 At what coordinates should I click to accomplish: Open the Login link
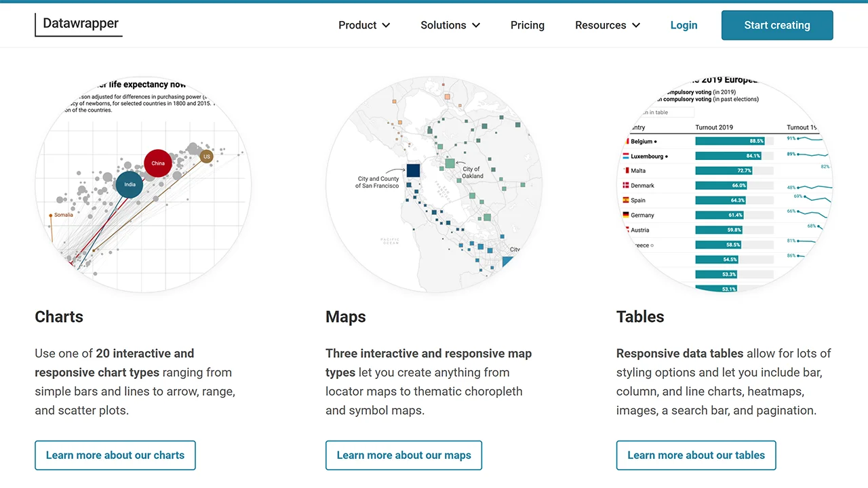(x=684, y=25)
